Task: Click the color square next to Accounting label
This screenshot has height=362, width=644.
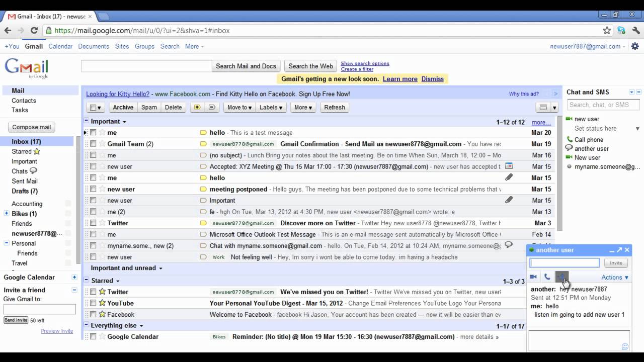Action: tap(68, 204)
